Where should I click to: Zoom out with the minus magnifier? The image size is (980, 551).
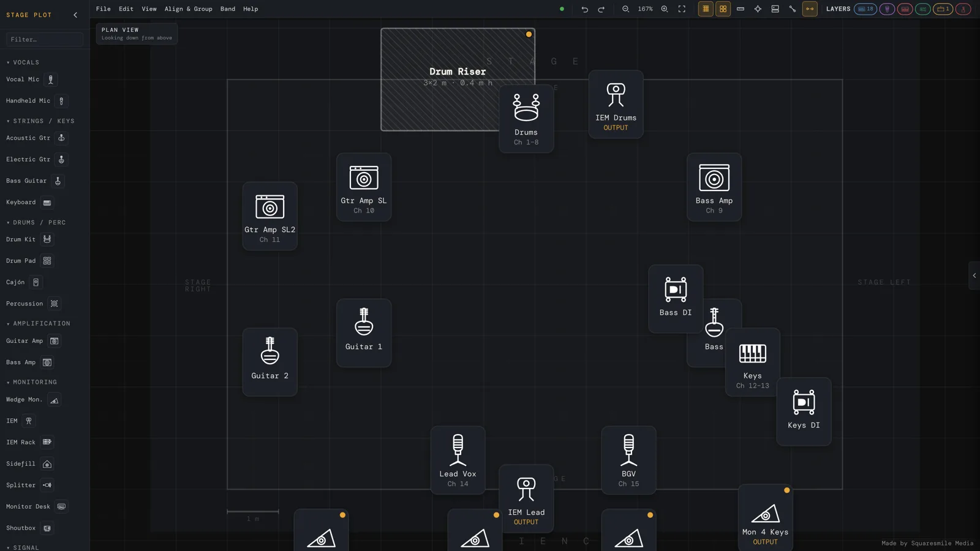pyautogui.click(x=625, y=9)
